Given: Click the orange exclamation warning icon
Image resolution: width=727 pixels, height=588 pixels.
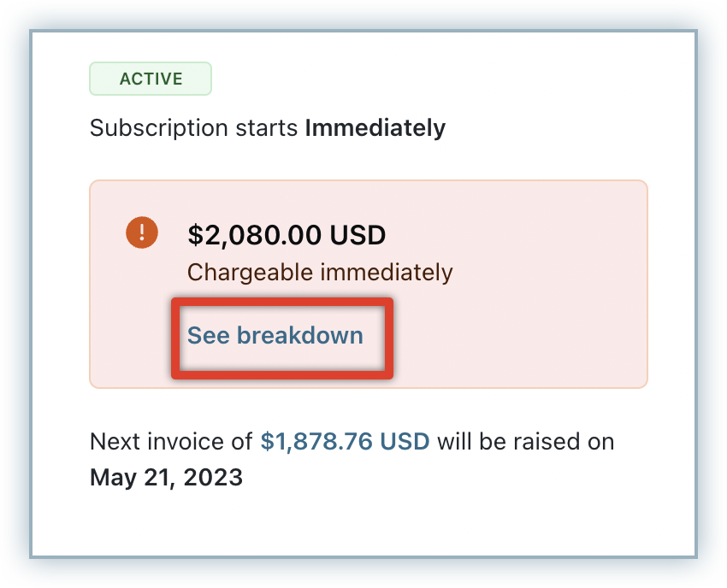Looking at the screenshot, I should pyautogui.click(x=142, y=233).
